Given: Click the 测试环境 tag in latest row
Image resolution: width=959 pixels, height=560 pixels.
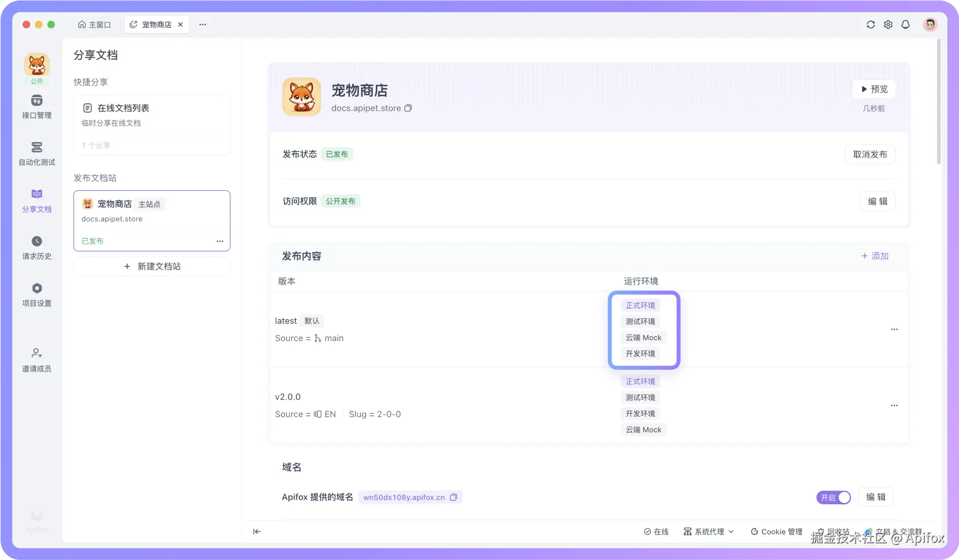Looking at the screenshot, I should pos(640,321).
